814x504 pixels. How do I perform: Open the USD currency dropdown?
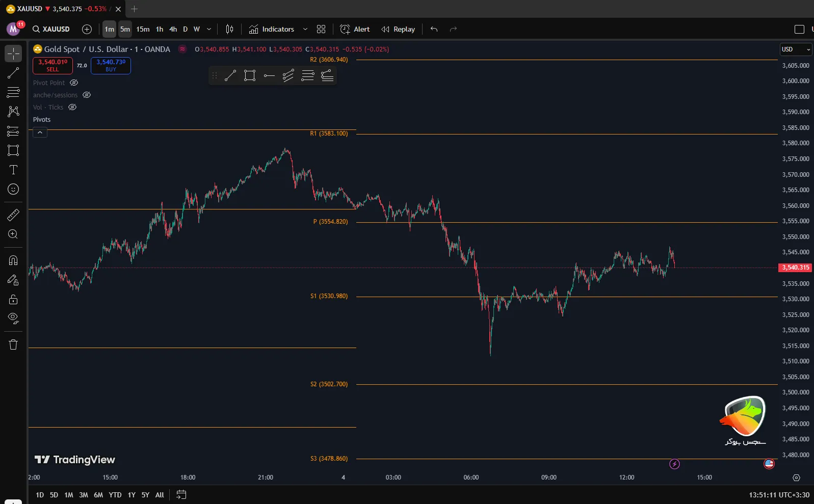pos(795,49)
